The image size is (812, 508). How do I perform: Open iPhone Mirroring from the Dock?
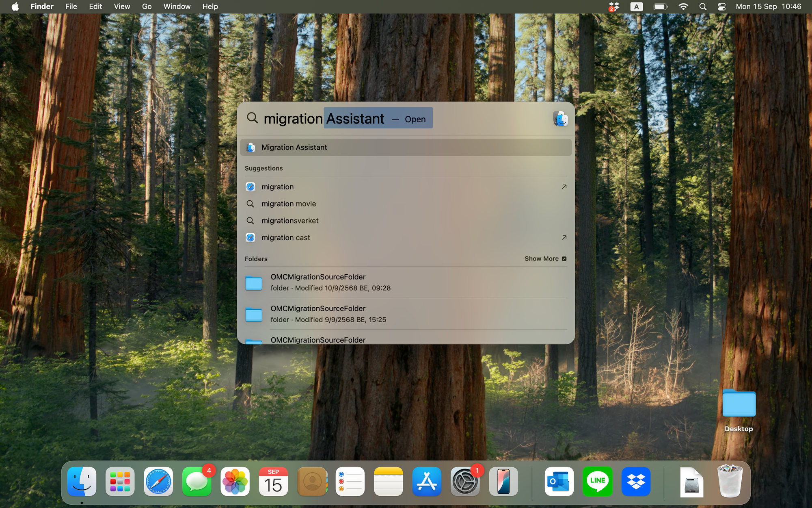(503, 482)
